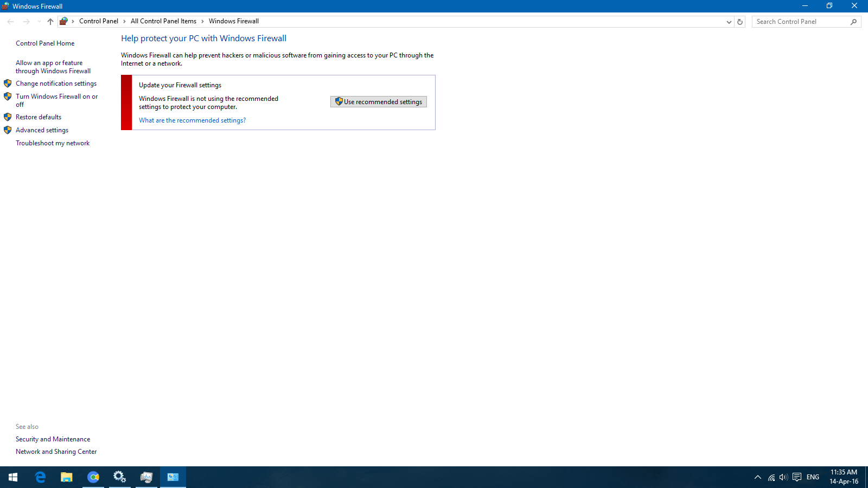Open Security and Maintenance link
Screen dimensions: 868x488
pyautogui.click(x=53, y=439)
